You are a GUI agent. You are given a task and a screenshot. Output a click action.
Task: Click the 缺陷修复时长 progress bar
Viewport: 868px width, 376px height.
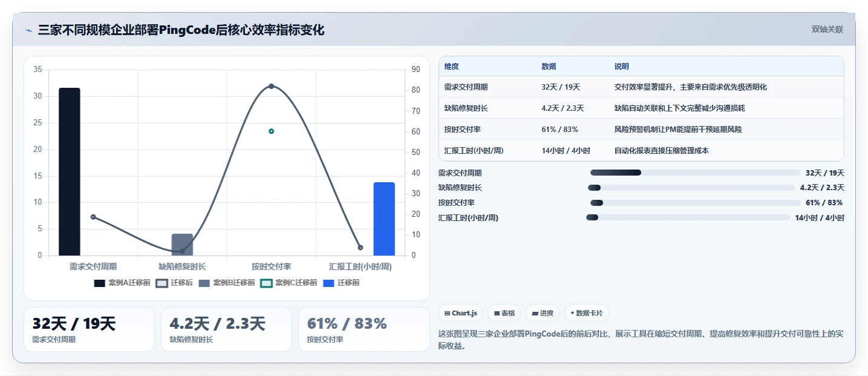click(691, 188)
